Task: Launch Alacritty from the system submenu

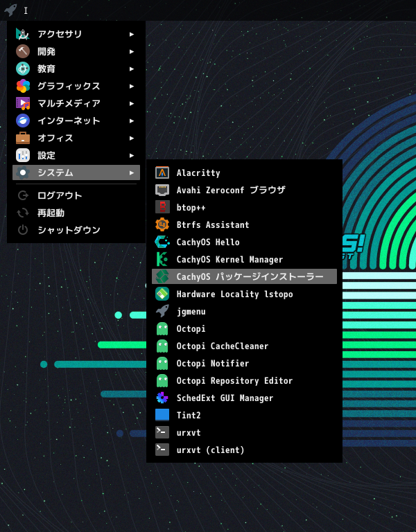Action: (x=244, y=172)
